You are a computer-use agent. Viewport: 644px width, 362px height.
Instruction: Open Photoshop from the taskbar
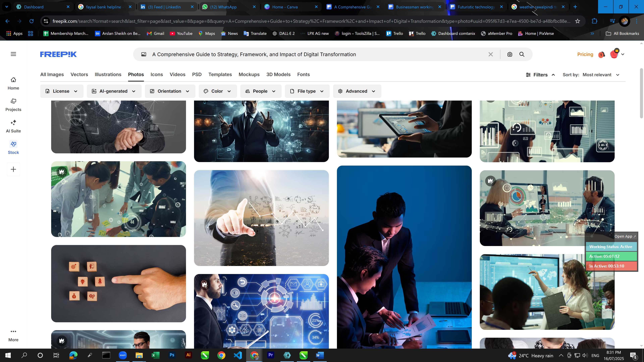(172, 355)
